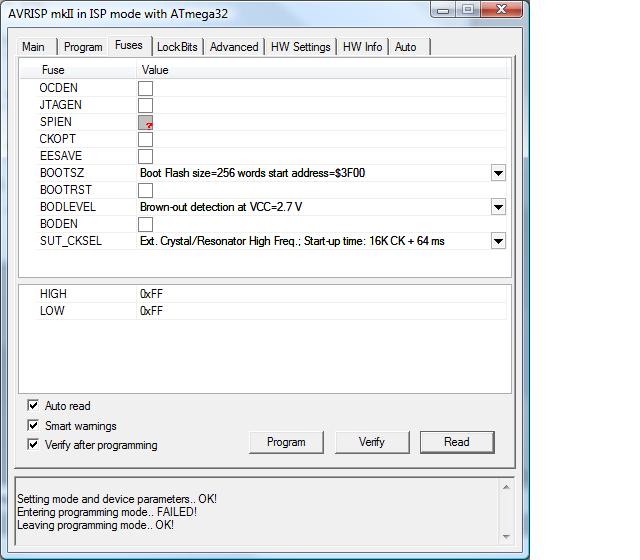This screenshot has height=560, width=640.
Task: Select the BODEN fuse label
Action: pyautogui.click(x=59, y=224)
